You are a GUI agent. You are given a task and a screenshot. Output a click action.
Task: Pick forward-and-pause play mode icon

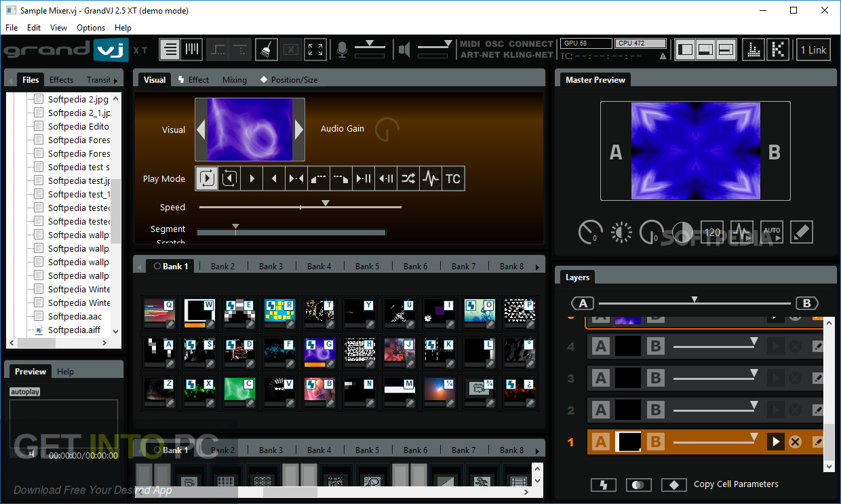coord(364,179)
